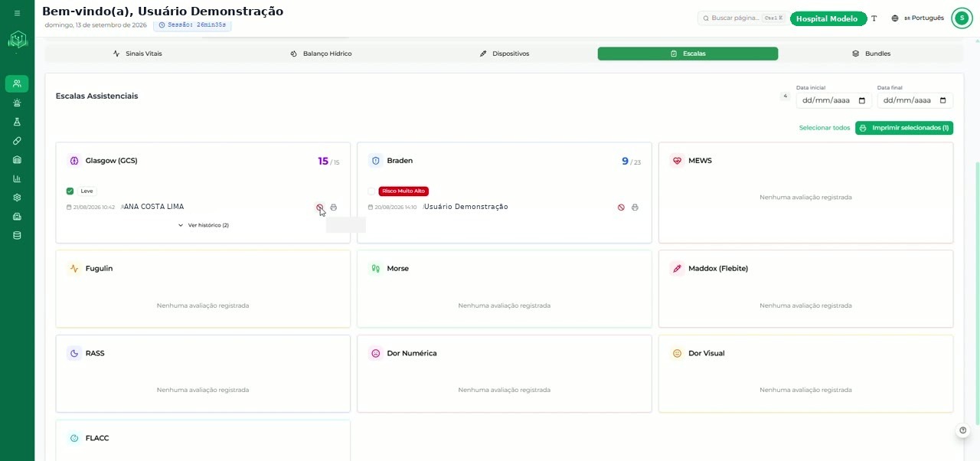Open the hamburger menu in sidebar

[17, 13]
